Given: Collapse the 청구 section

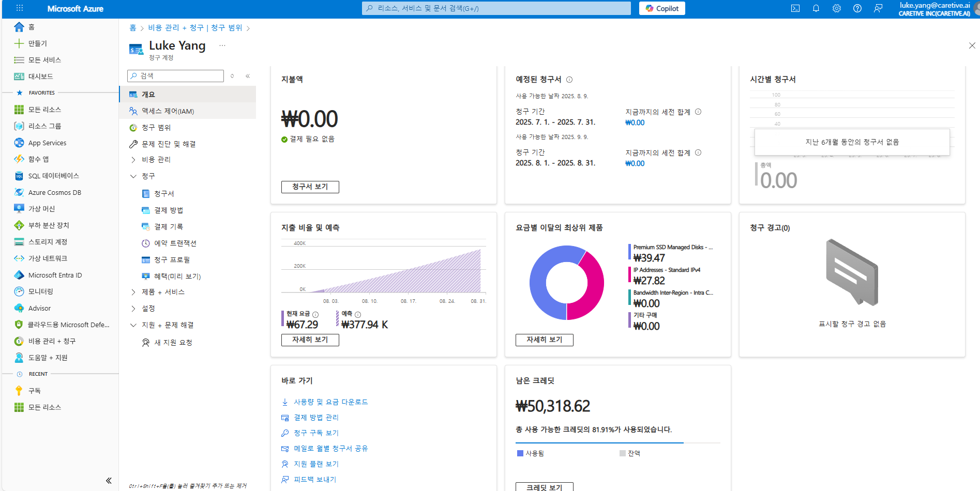Looking at the screenshot, I should click(133, 176).
